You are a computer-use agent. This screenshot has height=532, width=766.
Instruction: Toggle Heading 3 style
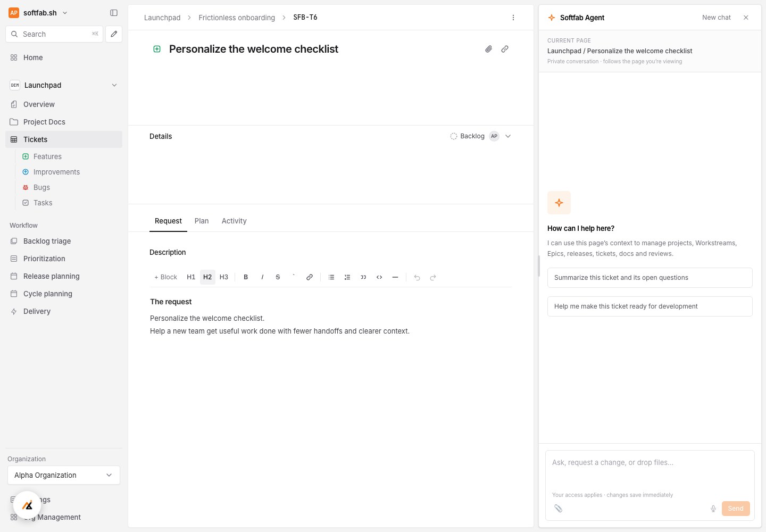tap(224, 277)
